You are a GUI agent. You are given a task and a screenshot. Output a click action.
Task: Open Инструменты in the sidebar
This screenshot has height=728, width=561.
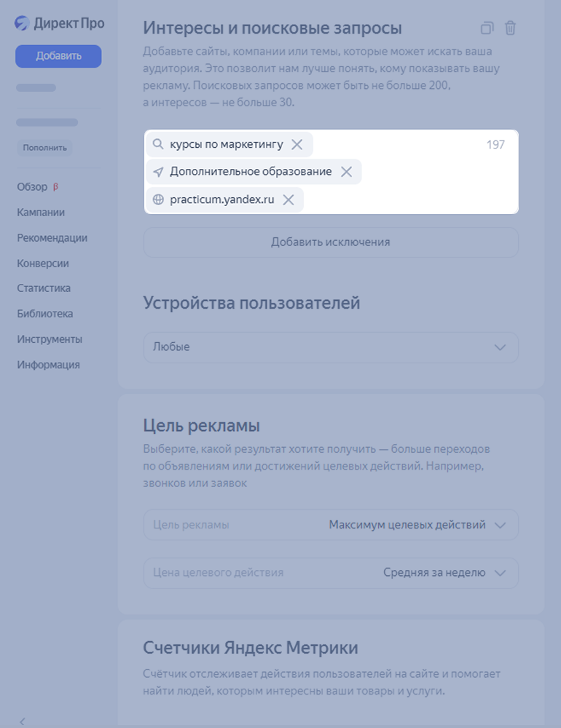click(x=50, y=339)
